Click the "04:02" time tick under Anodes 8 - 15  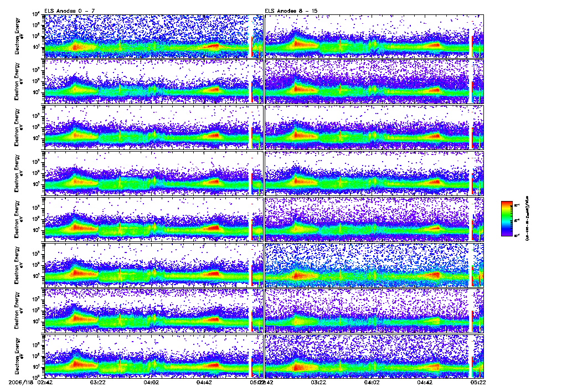coord(372,382)
